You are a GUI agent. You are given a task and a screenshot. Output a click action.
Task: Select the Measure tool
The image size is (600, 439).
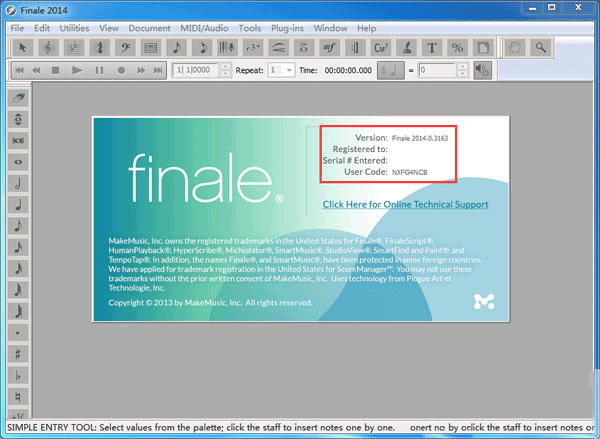[151, 48]
